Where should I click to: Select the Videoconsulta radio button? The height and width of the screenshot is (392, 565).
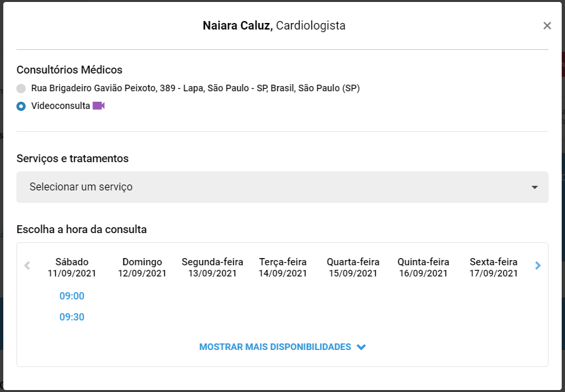[21, 106]
